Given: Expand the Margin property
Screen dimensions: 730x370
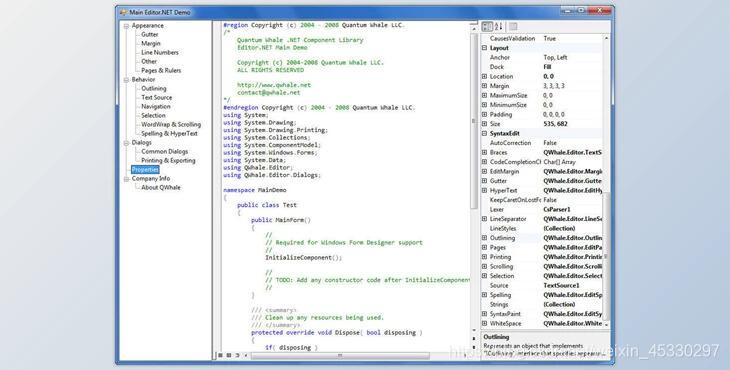Looking at the screenshot, I should click(484, 86).
